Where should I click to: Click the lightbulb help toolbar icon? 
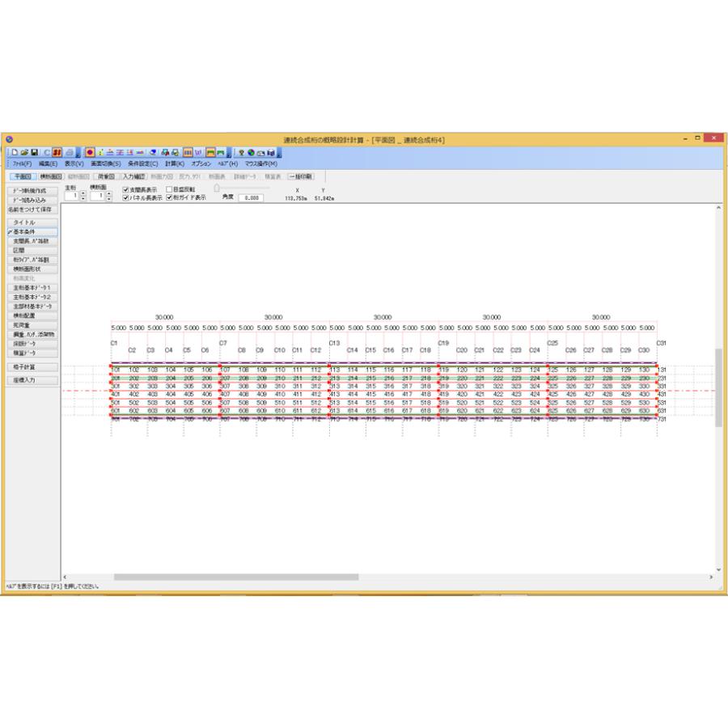(241, 153)
